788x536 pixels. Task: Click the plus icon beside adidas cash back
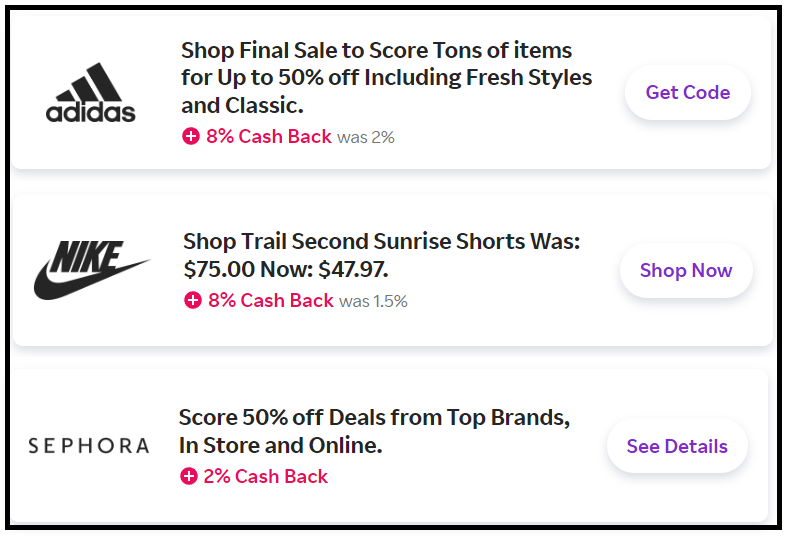coord(191,137)
